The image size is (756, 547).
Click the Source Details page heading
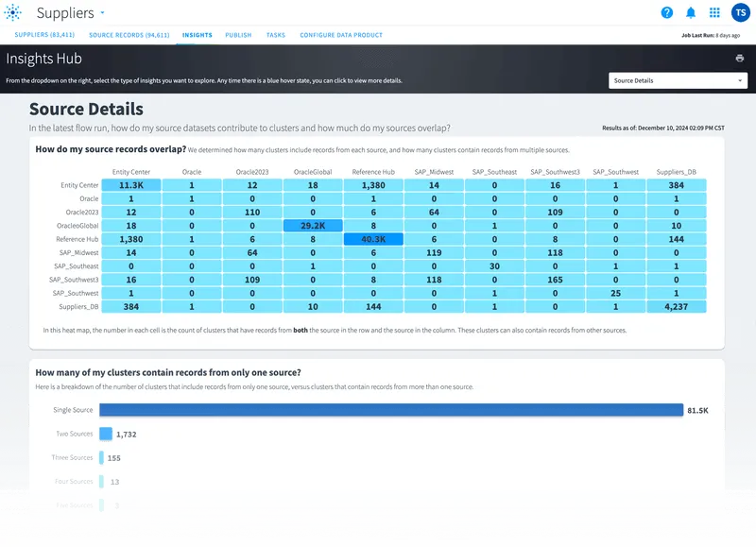[x=86, y=109]
